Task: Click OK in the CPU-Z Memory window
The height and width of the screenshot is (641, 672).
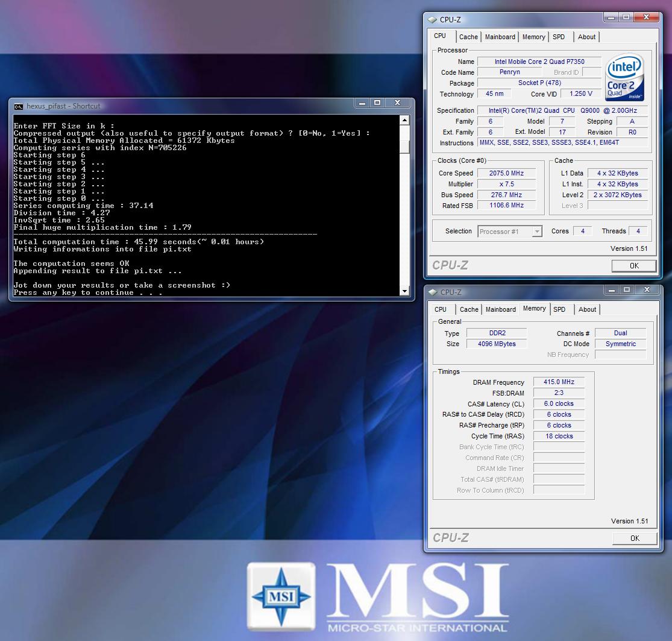Action: pos(635,538)
